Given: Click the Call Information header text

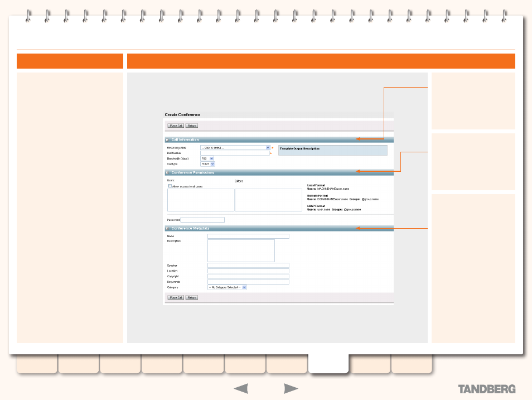Looking at the screenshot, I should [185, 140].
